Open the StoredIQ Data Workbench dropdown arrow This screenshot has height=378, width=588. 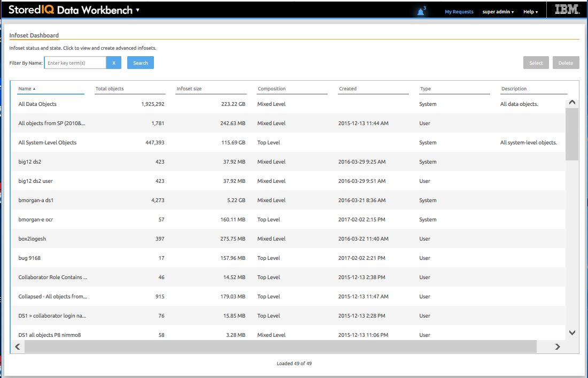click(x=137, y=10)
